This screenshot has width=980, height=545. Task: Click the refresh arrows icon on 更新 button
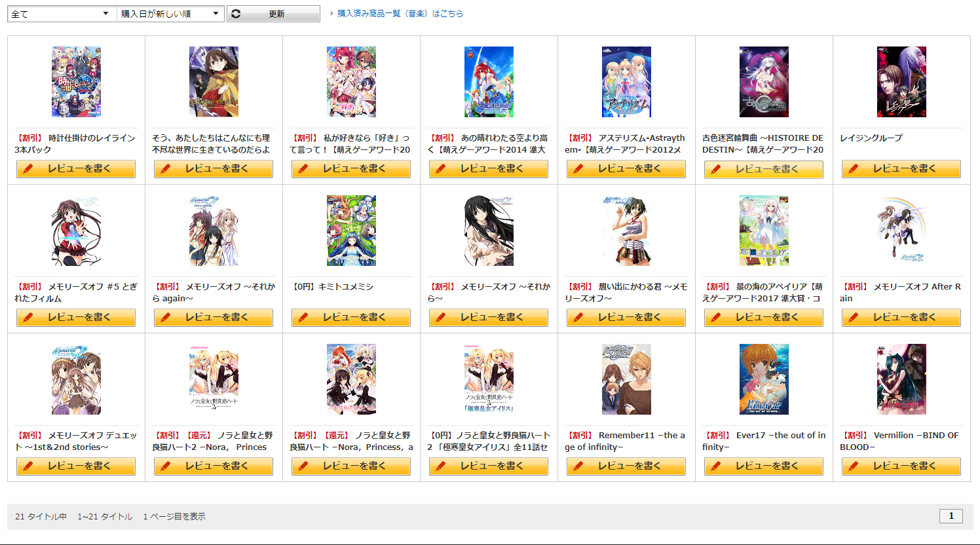236,14
